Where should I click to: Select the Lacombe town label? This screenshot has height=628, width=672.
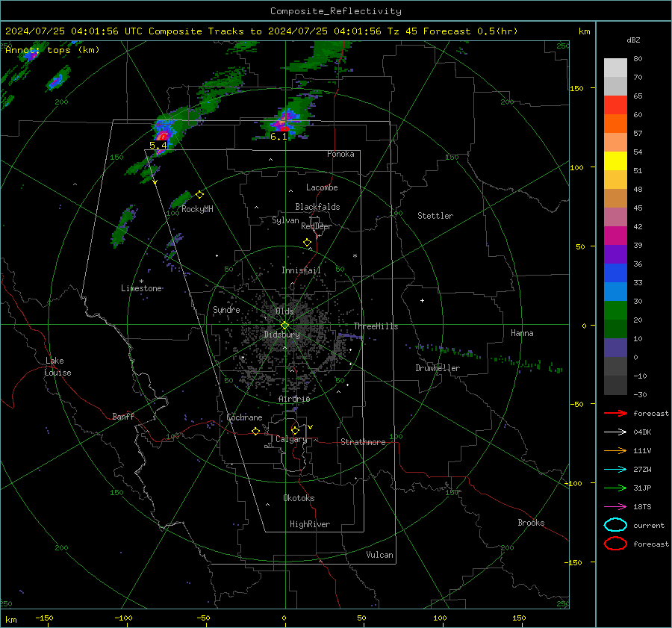click(322, 187)
